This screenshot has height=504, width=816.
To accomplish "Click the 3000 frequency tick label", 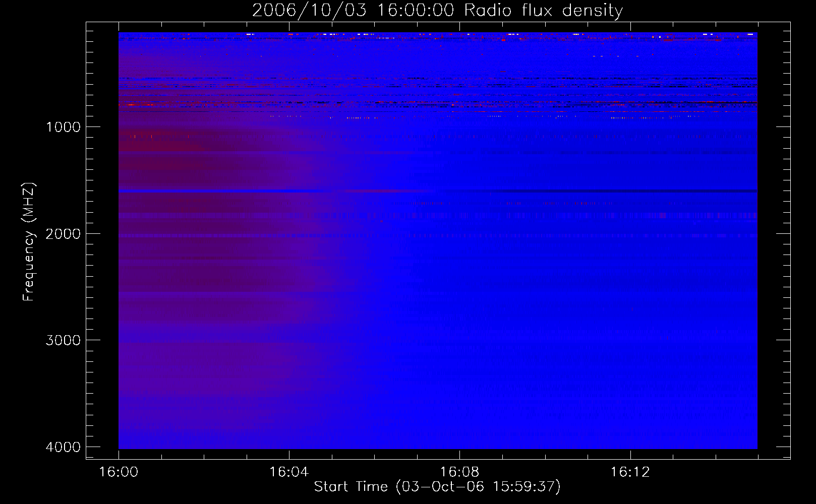I will (63, 340).
